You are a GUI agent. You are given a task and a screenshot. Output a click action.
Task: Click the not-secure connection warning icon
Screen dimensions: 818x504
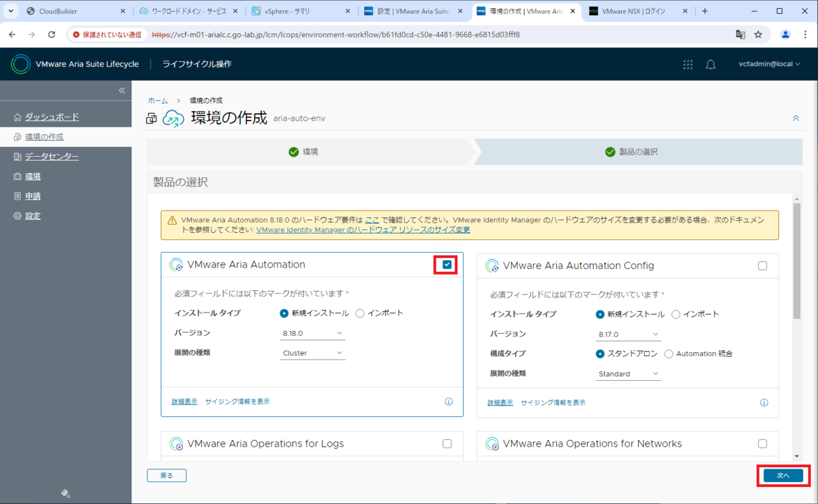pos(76,34)
